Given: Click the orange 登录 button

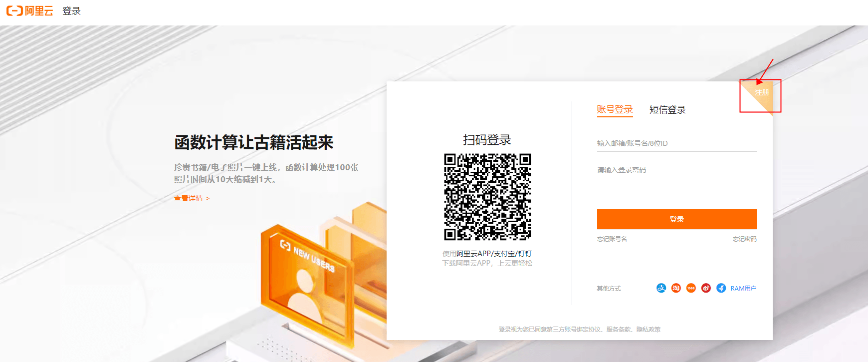Looking at the screenshot, I should tap(677, 219).
